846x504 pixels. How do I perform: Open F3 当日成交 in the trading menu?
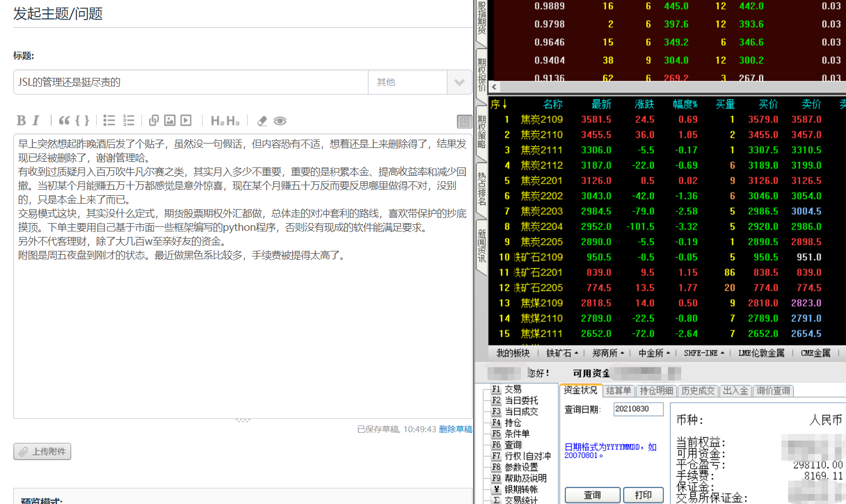pos(515,412)
